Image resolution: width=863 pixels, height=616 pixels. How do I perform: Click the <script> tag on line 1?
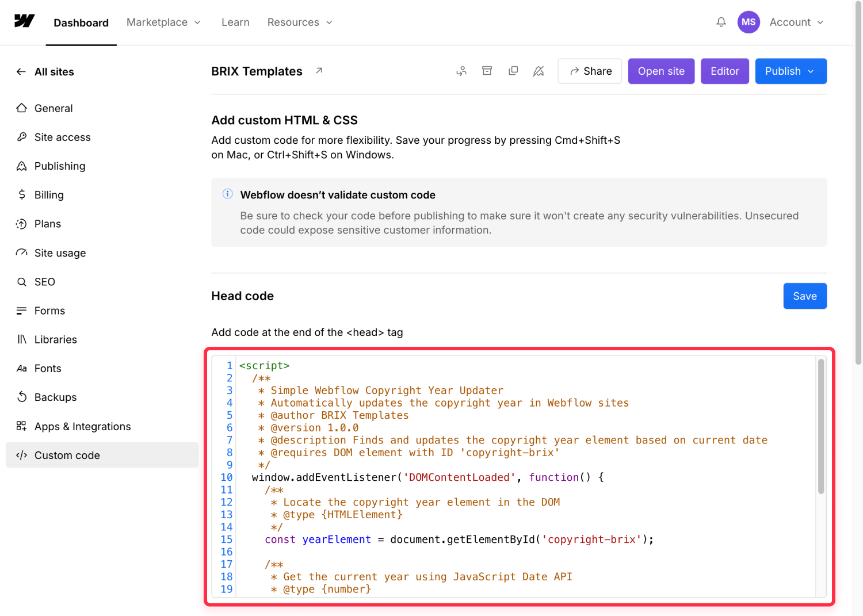[265, 366]
